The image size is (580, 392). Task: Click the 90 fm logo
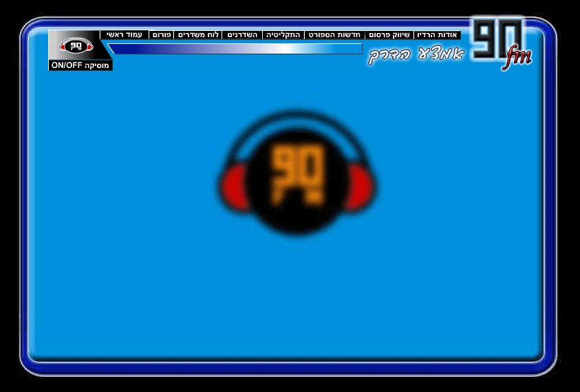(502, 43)
